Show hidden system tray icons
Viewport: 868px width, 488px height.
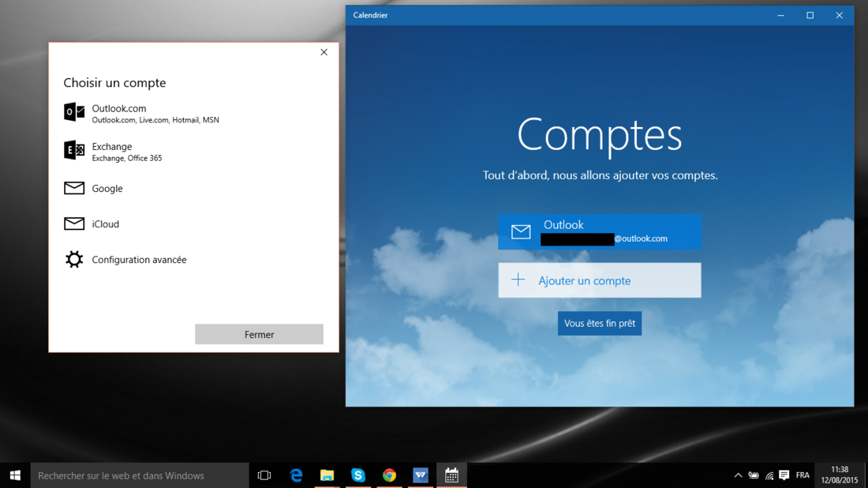[738, 475]
